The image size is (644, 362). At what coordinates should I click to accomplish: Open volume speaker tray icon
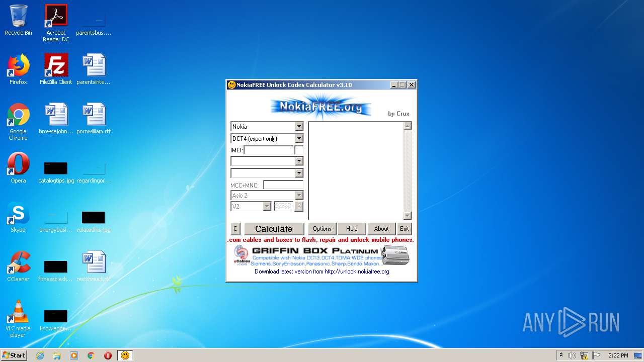(572, 355)
